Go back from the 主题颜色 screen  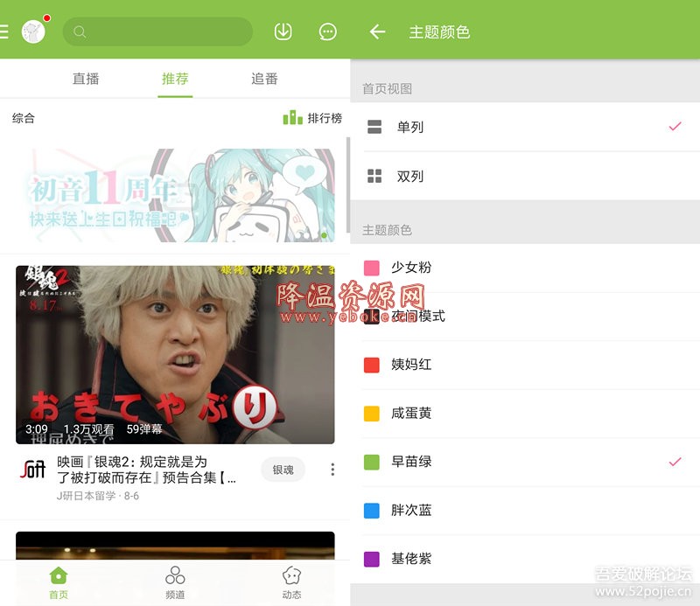click(377, 31)
